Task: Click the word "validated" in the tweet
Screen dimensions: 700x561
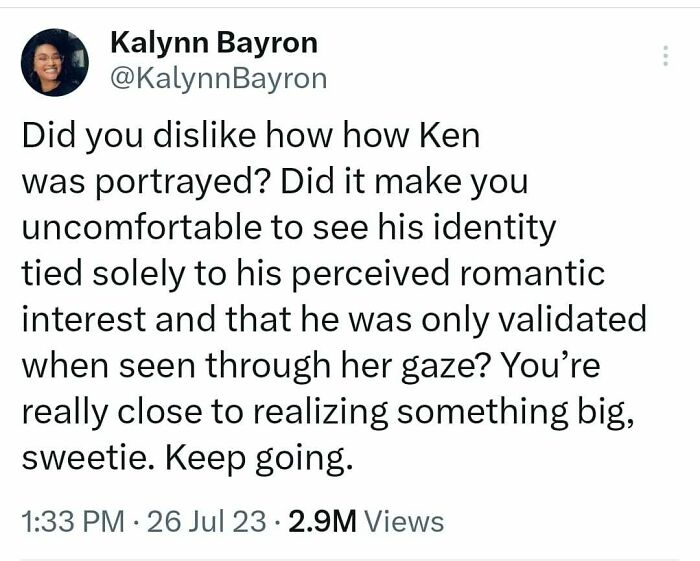Action: pos(574,321)
